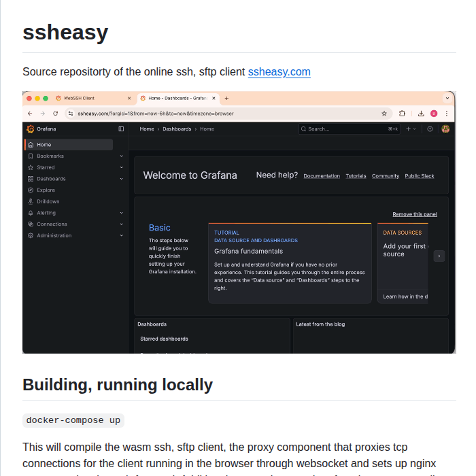
Task: Click the Starred star icon
Action: 31,167
